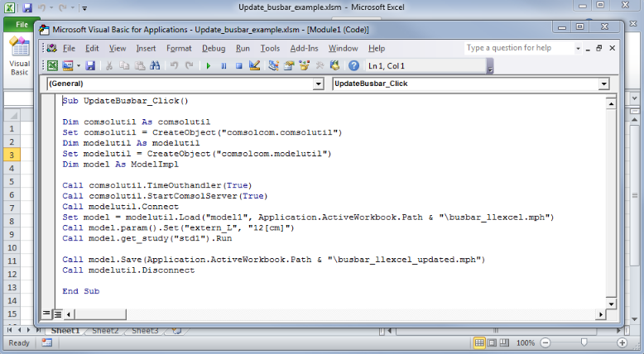Click the blue Help question mark icon
Screen dimensions: 644x354
353,65
